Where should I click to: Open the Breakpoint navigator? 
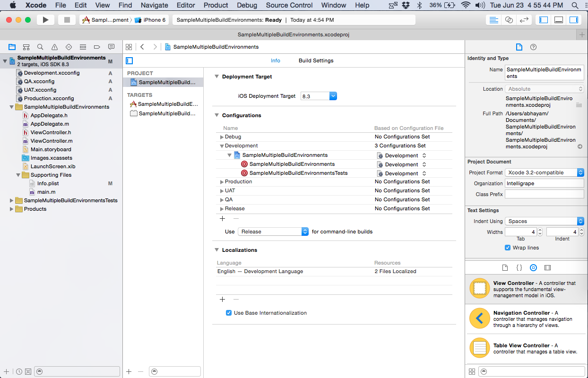97,47
